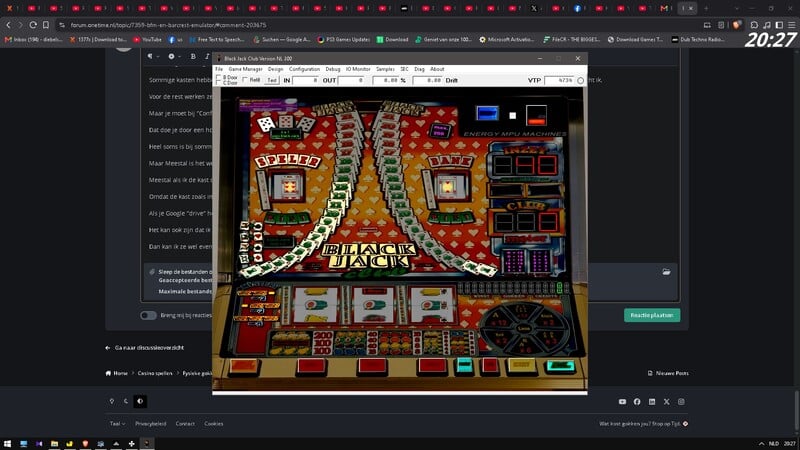Screen dimensions: 800x450
Task: Click the percentage value field
Action: tap(386, 80)
